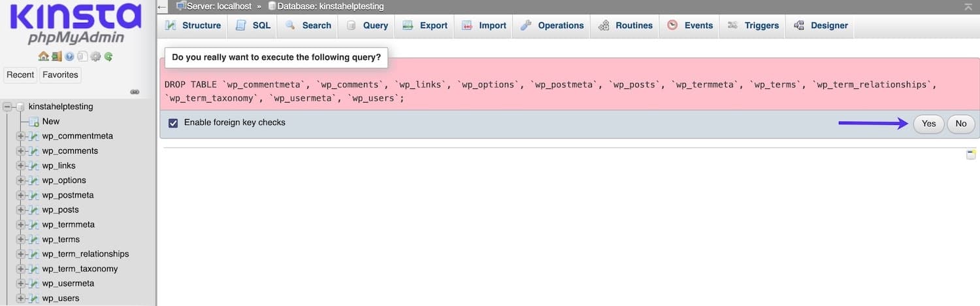
Task: Click the collapse arrow icon at top right
Action: tap(968, 7)
